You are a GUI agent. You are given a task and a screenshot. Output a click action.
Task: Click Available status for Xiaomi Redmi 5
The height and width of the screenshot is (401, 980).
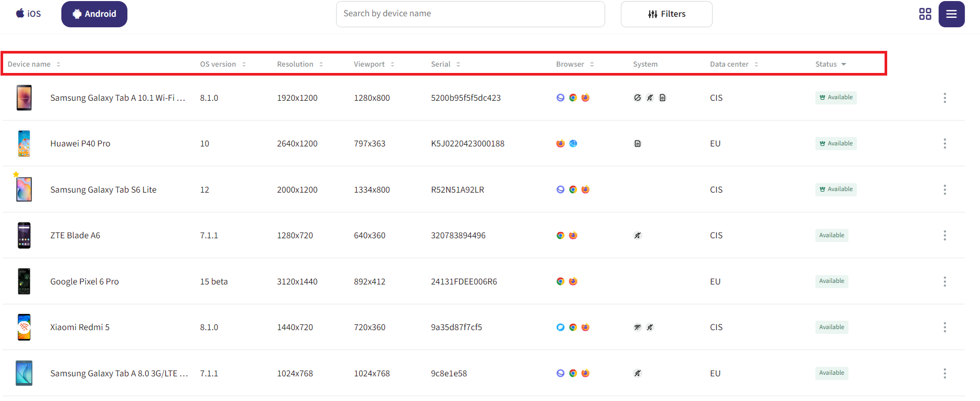point(832,327)
